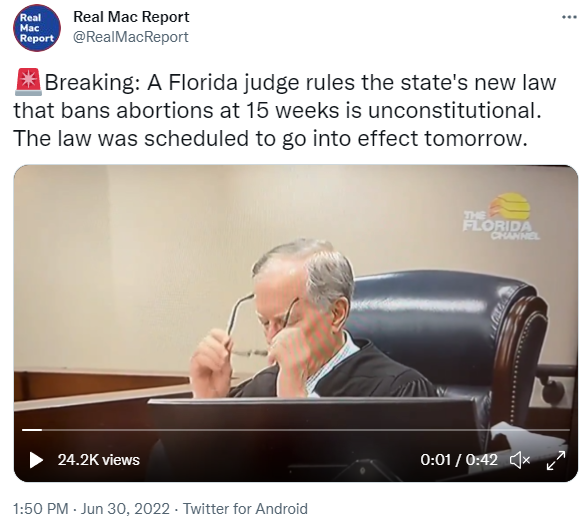
Task: Click the red siren emoji before Breaking
Action: [x=28, y=82]
